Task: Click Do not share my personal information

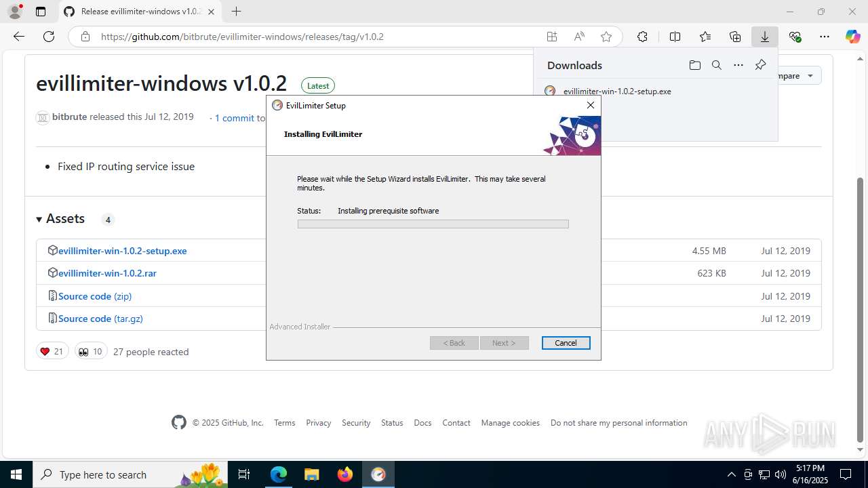Action: tap(619, 422)
